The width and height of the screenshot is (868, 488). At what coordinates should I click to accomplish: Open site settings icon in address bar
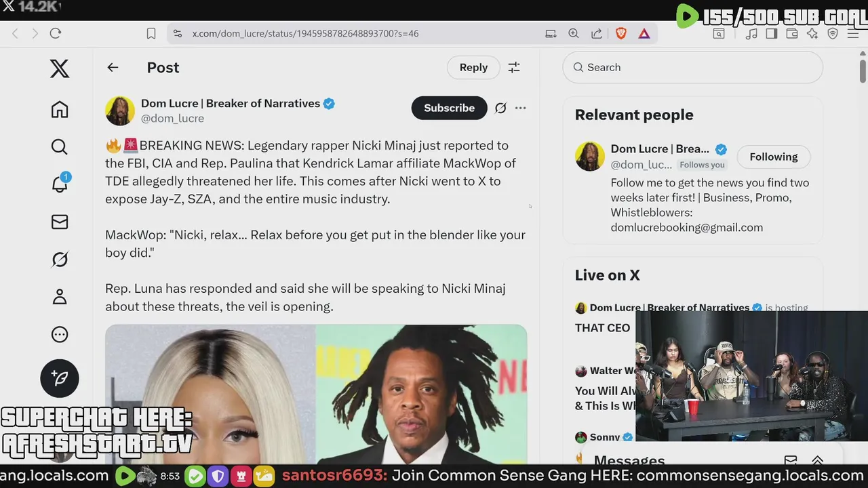pos(177,33)
